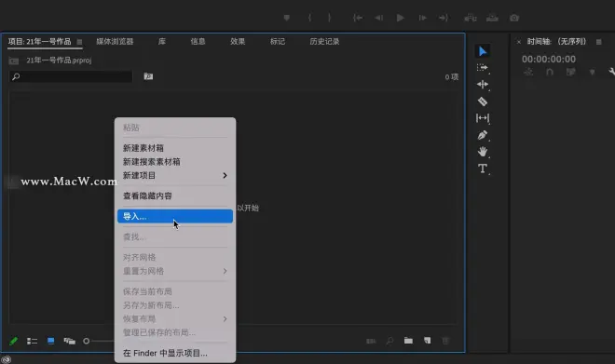Close the 时间轴 timeline panel

click(518, 42)
